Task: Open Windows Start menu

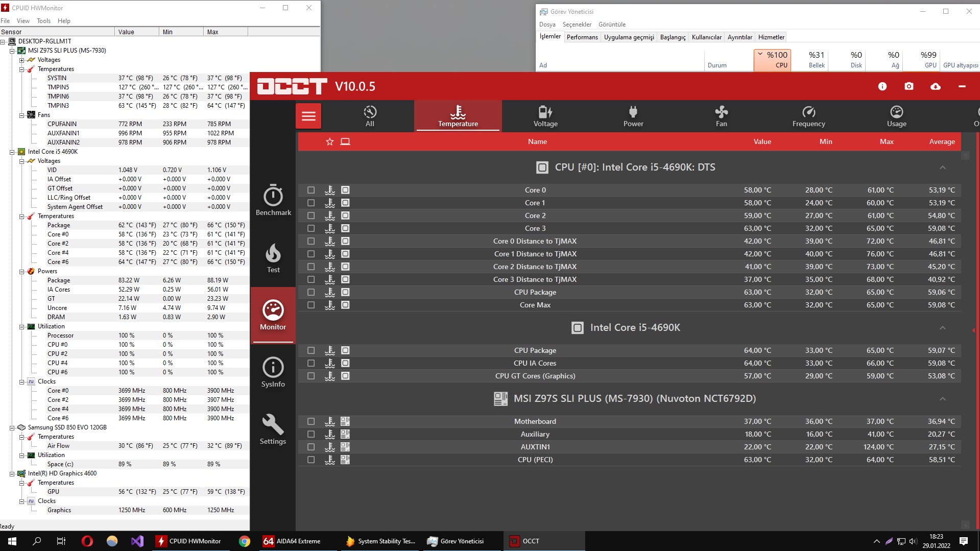Action: 12,541
